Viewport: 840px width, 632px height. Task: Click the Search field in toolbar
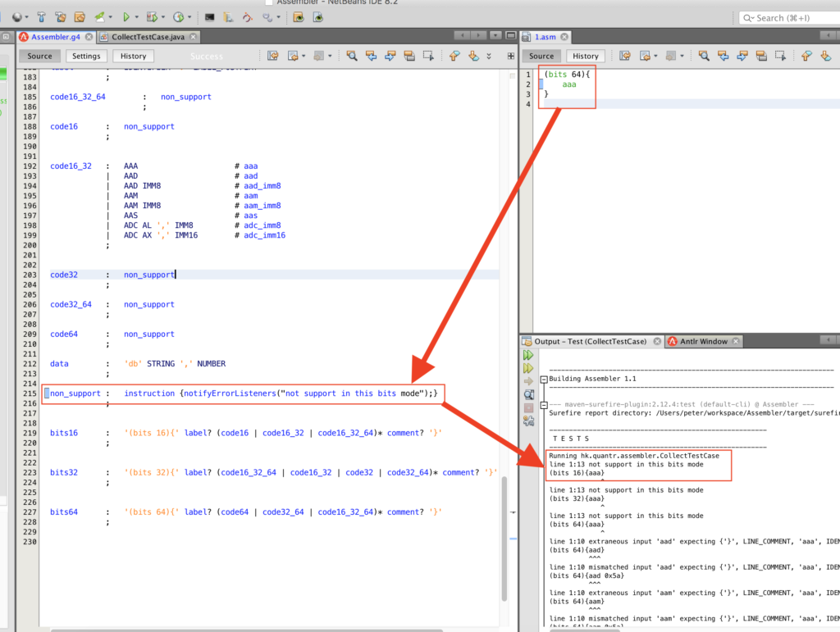point(789,18)
